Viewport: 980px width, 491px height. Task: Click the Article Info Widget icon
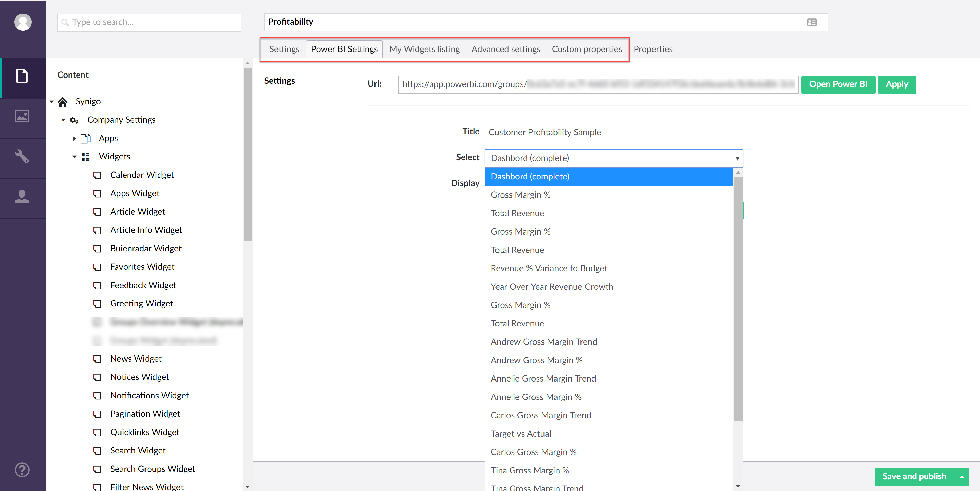(x=98, y=230)
